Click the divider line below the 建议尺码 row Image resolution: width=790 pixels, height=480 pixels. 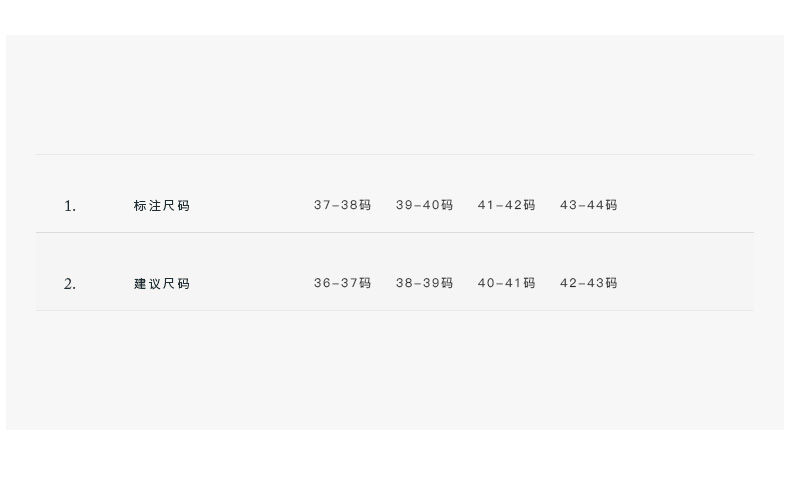[x=395, y=310]
